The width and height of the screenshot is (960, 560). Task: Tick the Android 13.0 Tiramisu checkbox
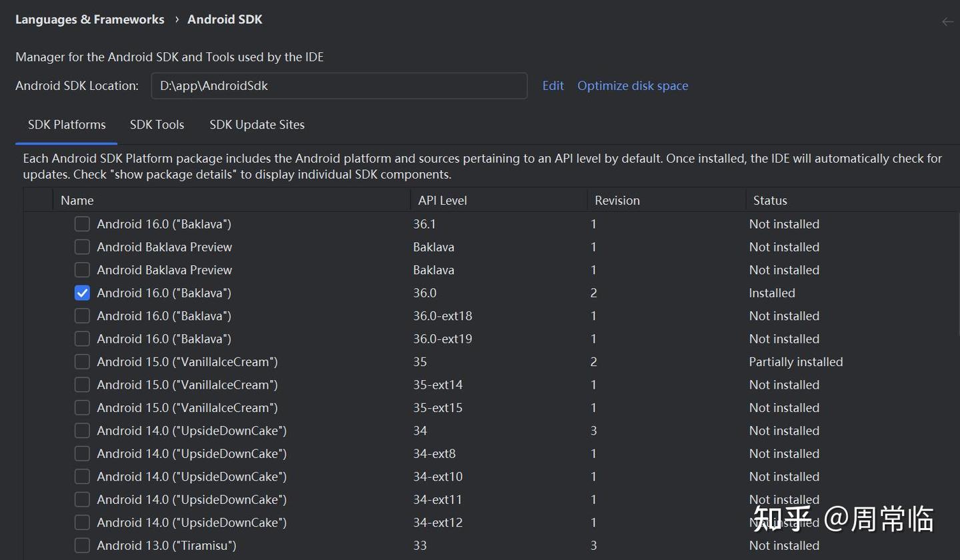[x=82, y=545]
